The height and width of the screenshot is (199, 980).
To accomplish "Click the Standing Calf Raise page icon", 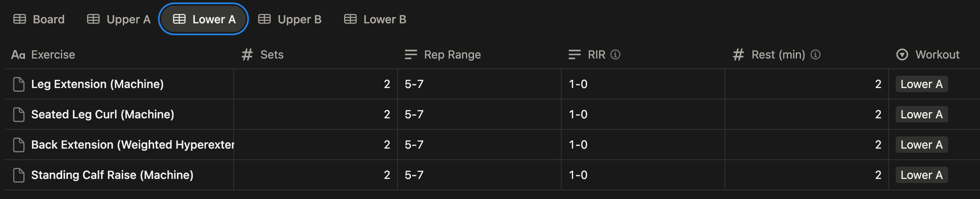I will point(19,175).
